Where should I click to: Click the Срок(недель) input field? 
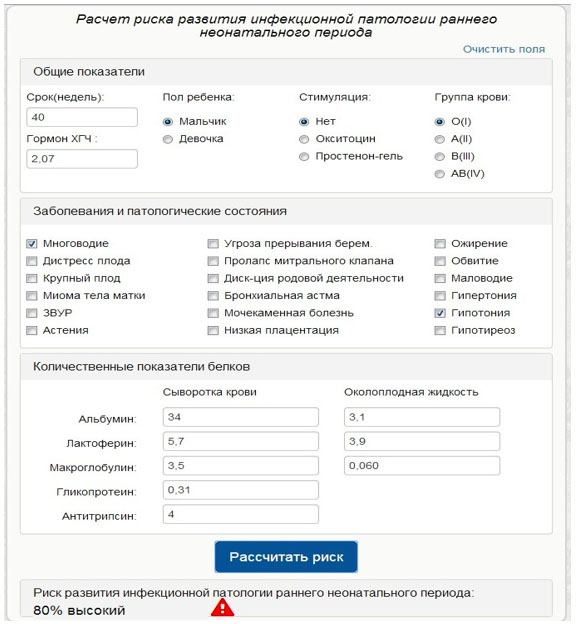(x=82, y=117)
